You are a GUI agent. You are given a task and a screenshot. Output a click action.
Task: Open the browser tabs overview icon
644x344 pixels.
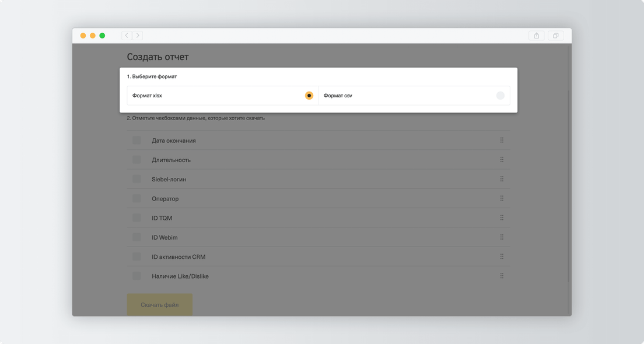(556, 36)
